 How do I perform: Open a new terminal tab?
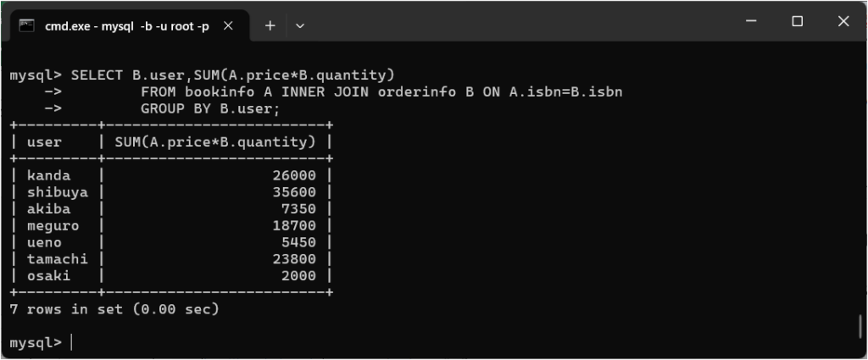pyautogui.click(x=270, y=25)
